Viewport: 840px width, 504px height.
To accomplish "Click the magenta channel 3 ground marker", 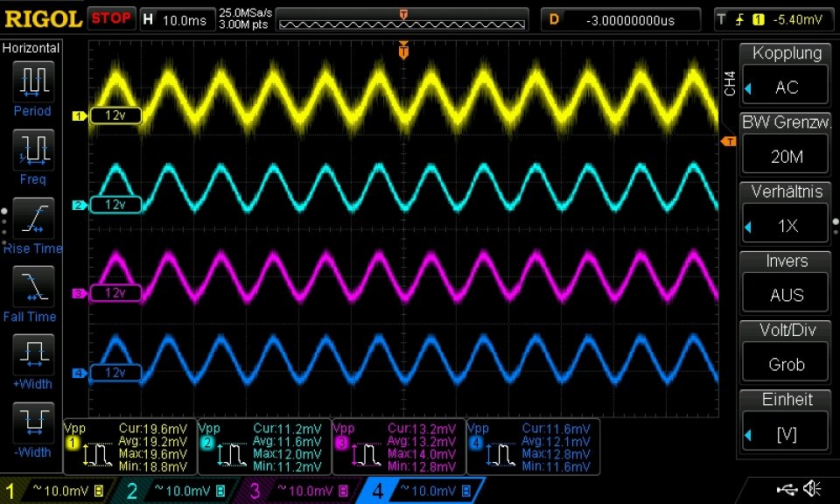I will coord(80,293).
